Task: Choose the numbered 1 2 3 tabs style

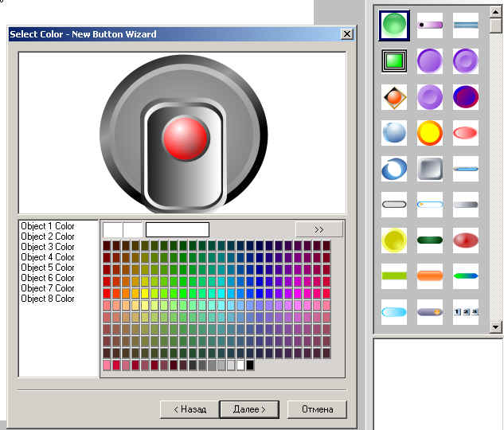Action: (466, 311)
